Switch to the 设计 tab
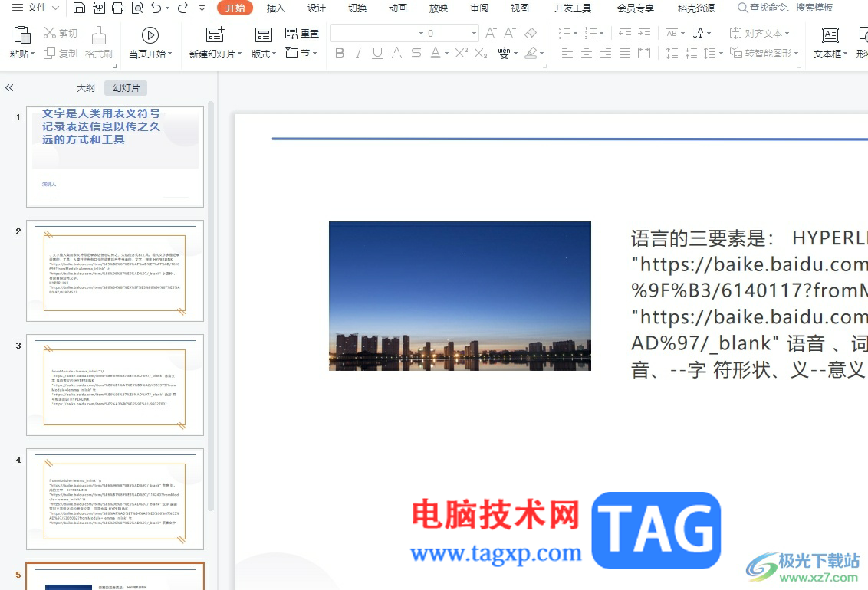This screenshot has height=590, width=868. [316, 8]
